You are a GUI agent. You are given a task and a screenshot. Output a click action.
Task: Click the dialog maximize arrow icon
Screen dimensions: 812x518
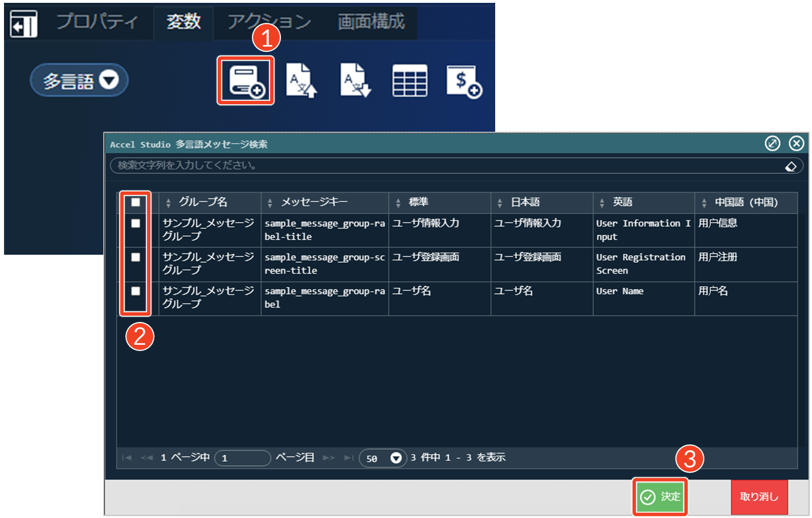coord(772,144)
